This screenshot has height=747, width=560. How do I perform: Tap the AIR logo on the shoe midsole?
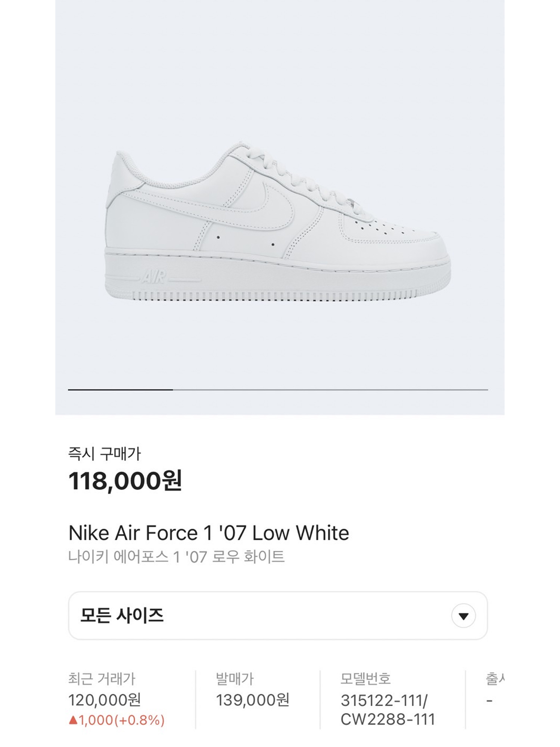(154, 277)
